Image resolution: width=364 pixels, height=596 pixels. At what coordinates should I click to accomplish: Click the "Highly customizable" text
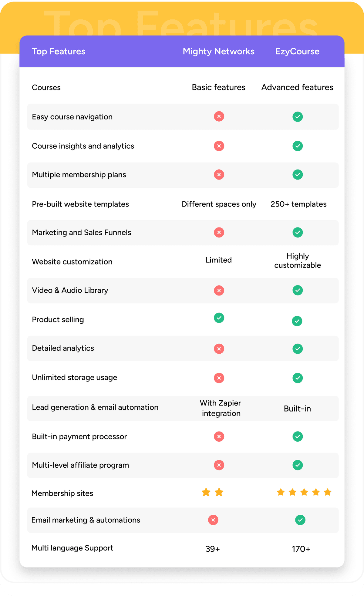coord(298,261)
